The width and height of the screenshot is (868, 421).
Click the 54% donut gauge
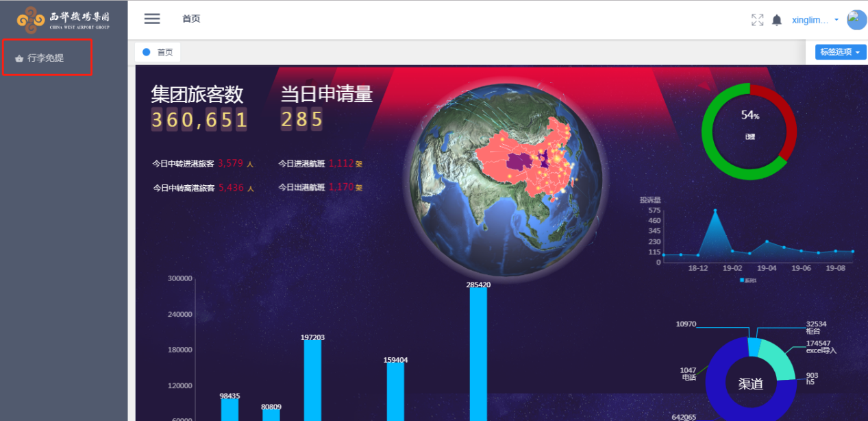pos(749,132)
